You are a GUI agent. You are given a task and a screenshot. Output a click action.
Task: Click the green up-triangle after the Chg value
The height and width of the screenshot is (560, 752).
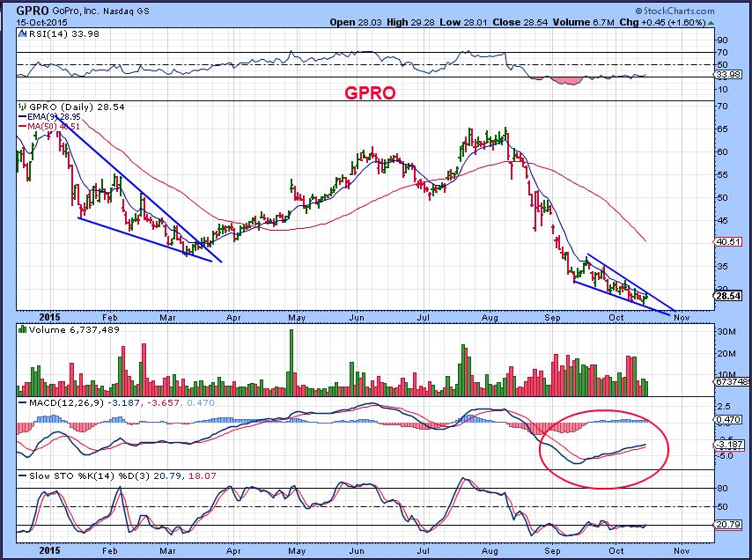click(711, 23)
